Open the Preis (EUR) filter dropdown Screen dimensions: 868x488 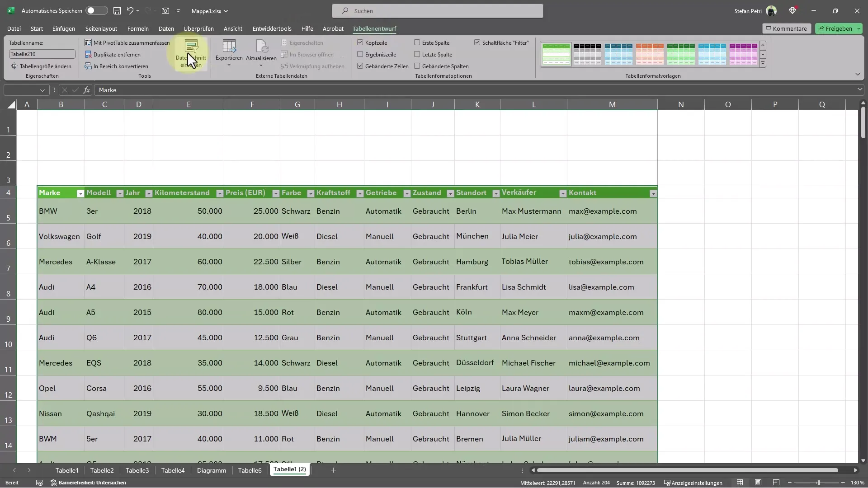[x=276, y=193]
